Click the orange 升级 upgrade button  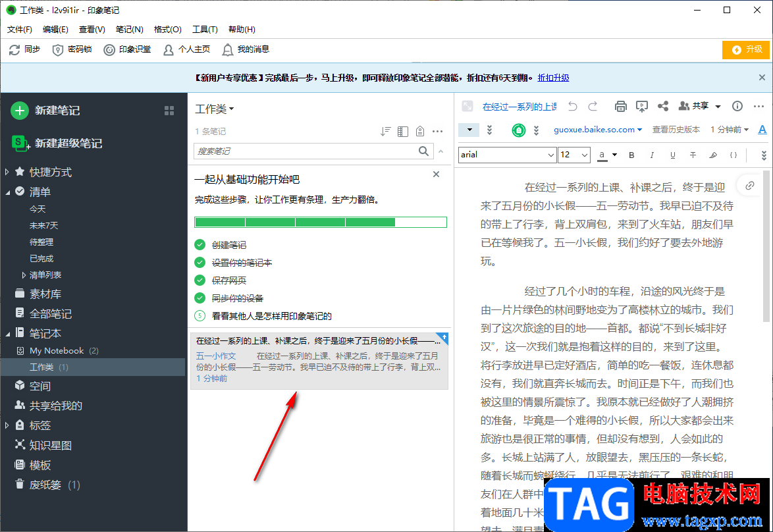[746, 50]
